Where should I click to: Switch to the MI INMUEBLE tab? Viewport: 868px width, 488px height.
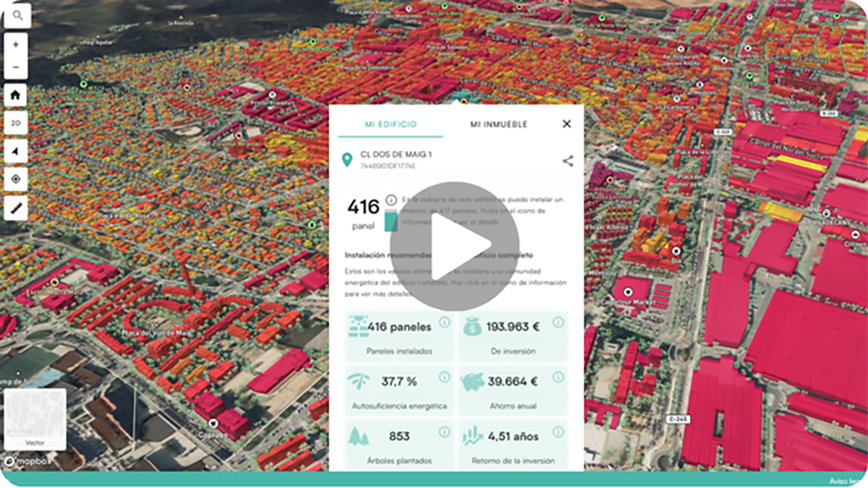(498, 124)
